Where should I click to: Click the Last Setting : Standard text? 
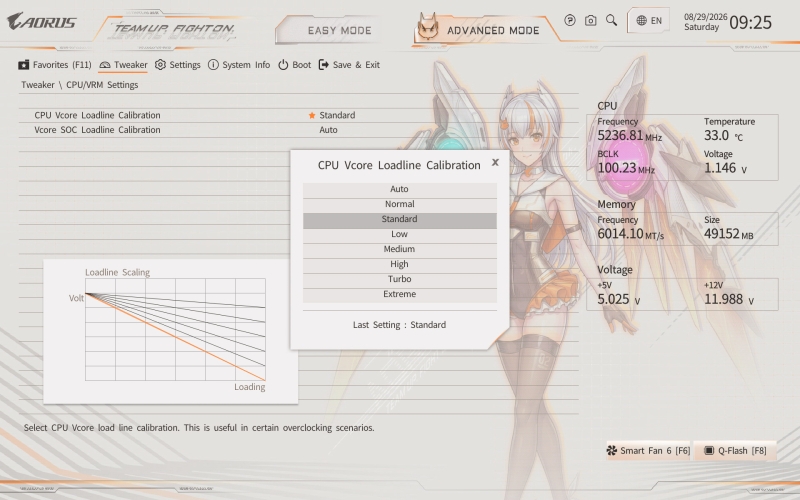pos(399,325)
